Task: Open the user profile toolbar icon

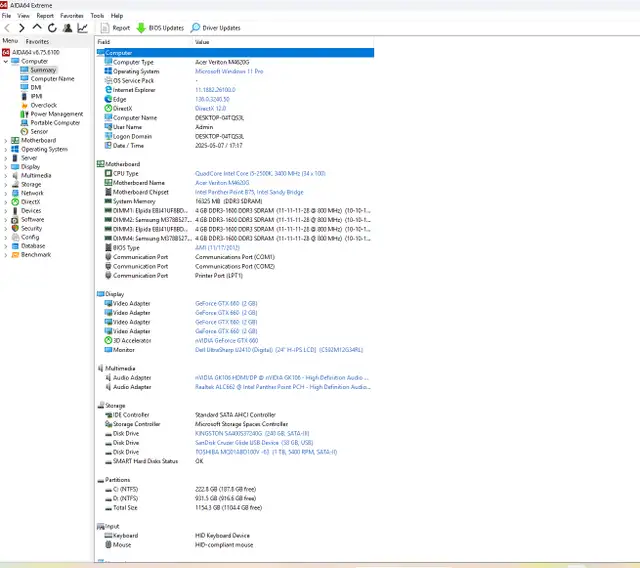Action: tap(67, 28)
